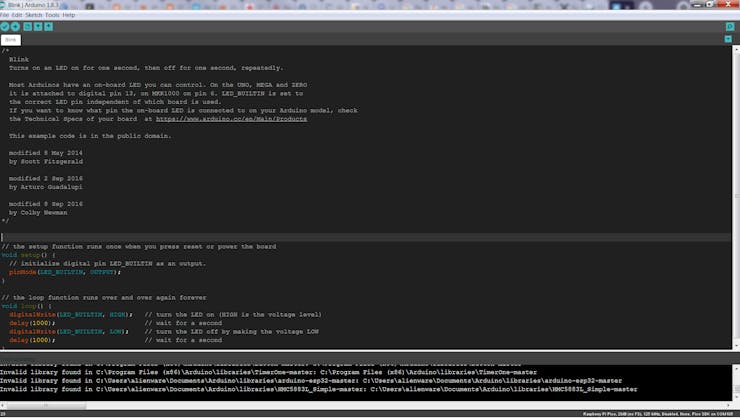
Task: Open the File menu
Action: (4, 15)
